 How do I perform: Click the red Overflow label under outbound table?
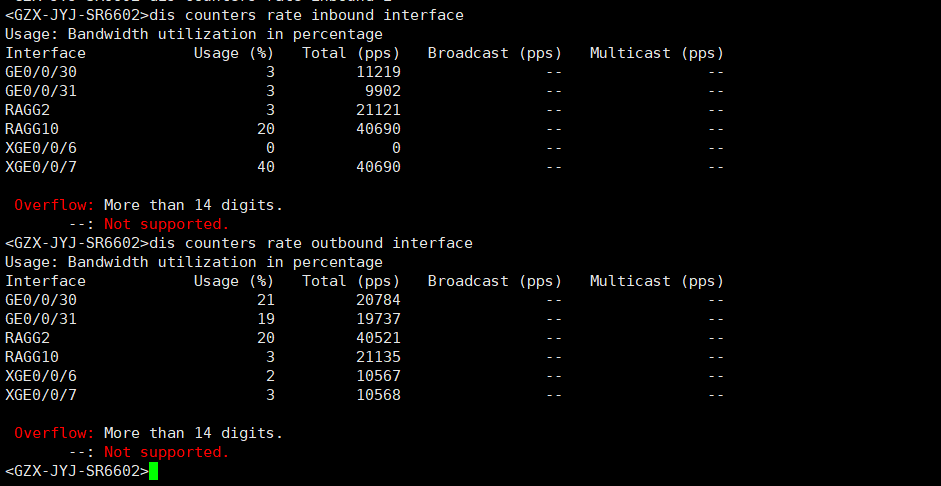click(54, 433)
